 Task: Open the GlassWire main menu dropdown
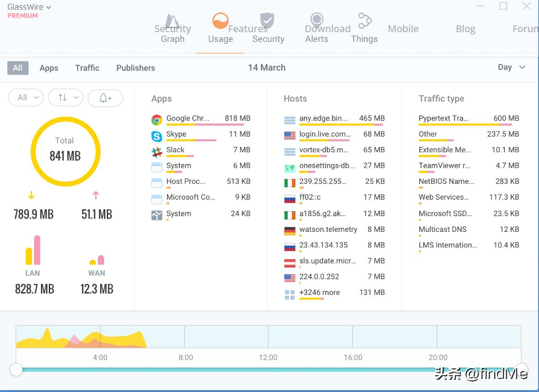click(29, 7)
